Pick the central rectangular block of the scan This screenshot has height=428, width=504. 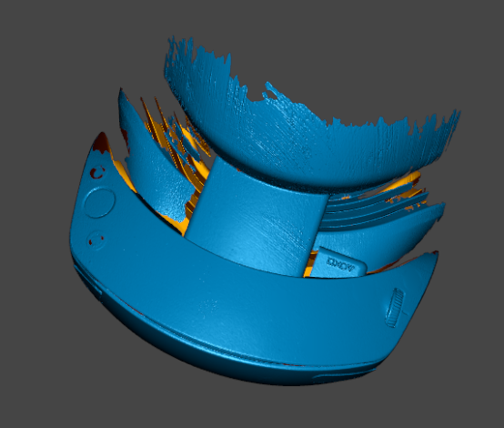tap(257, 219)
